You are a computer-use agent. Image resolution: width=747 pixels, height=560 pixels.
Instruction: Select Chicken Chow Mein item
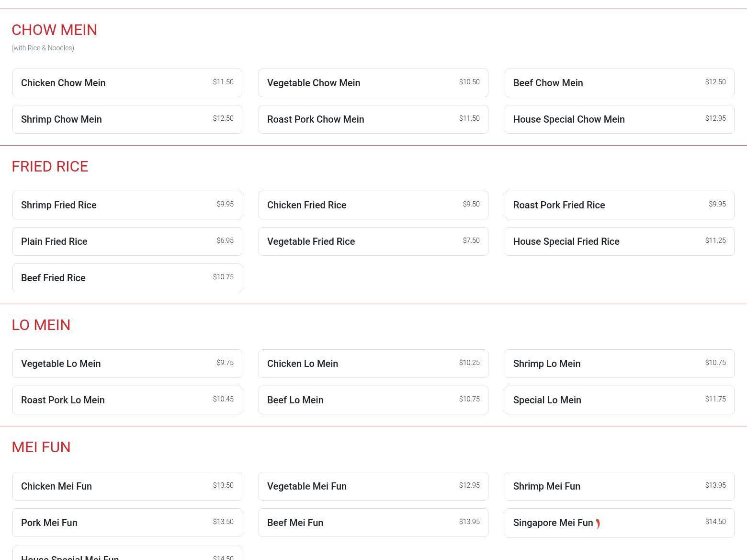(127, 83)
